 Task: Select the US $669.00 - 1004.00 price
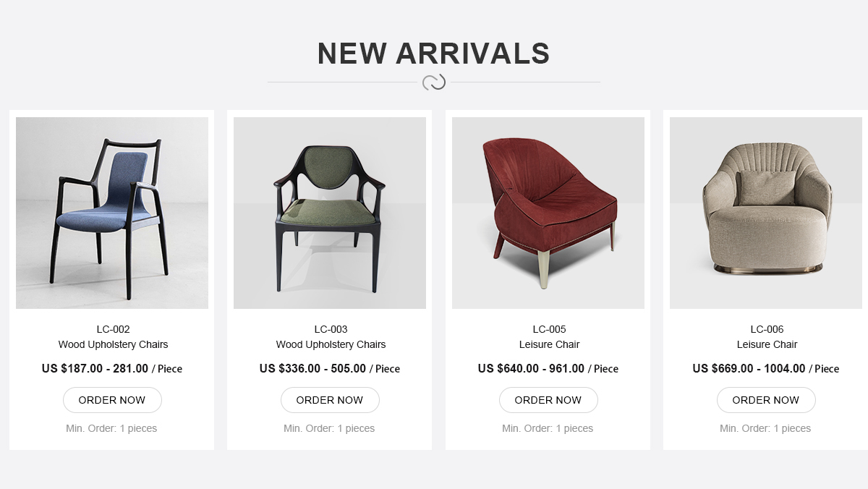[749, 368]
